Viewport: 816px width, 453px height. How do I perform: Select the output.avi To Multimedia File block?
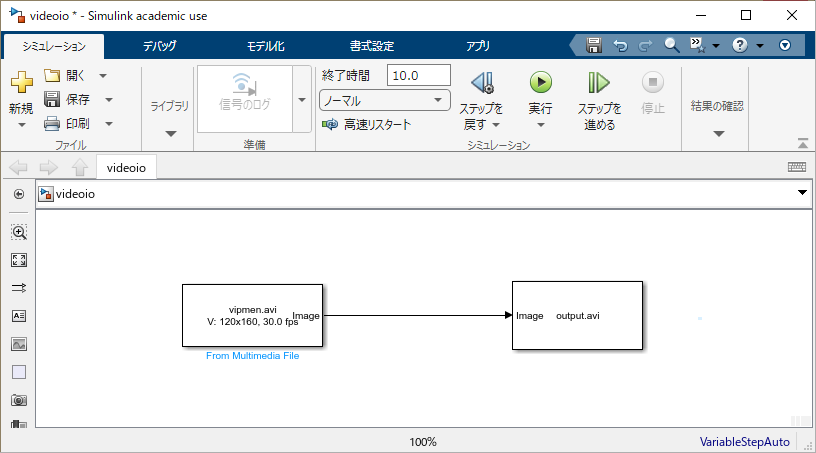click(x=577, y=316)
